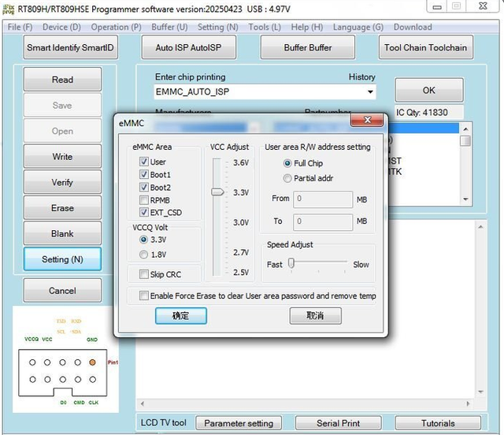Click the highlighted Setting (N) side button
Screen dimensions: 504x435
pyautogui.click(x=62, y=259)
